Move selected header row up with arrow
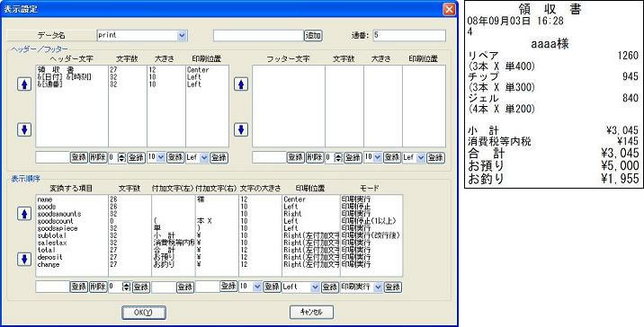The height and width of the screenshot is (327, 644). tap(24, 84)
